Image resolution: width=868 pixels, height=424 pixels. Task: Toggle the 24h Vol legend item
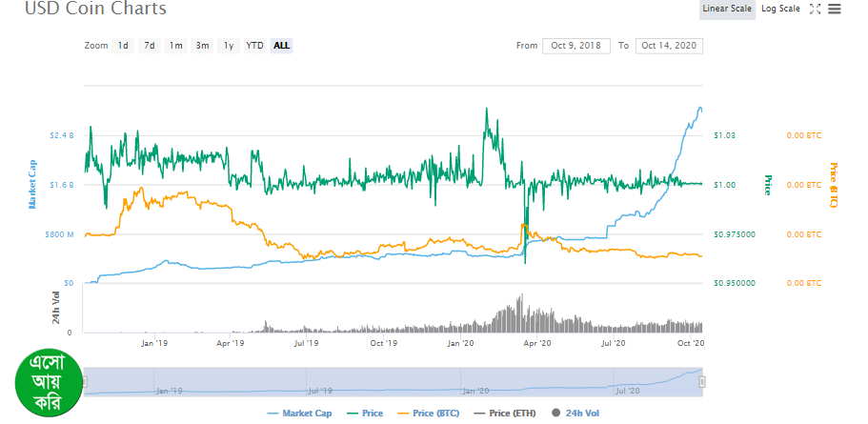click(578, 413)
